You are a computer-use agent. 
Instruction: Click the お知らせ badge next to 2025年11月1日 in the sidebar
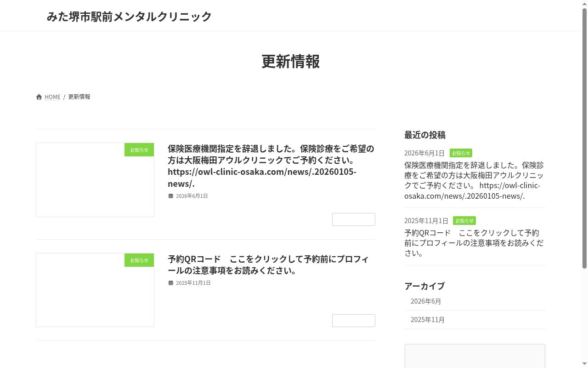[464, 221]
